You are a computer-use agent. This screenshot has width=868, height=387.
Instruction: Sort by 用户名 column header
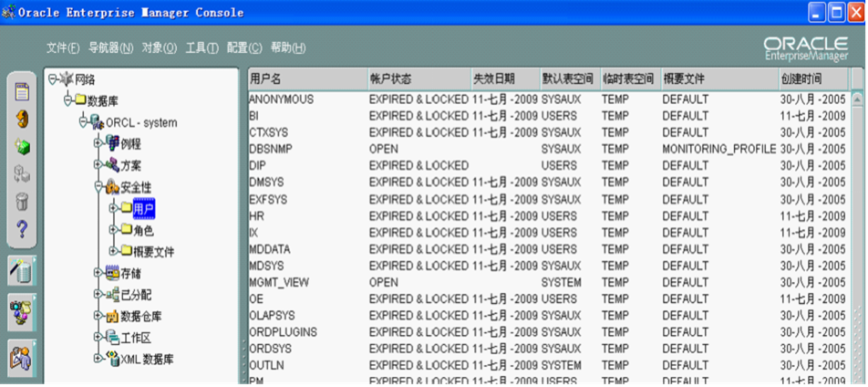307,78
